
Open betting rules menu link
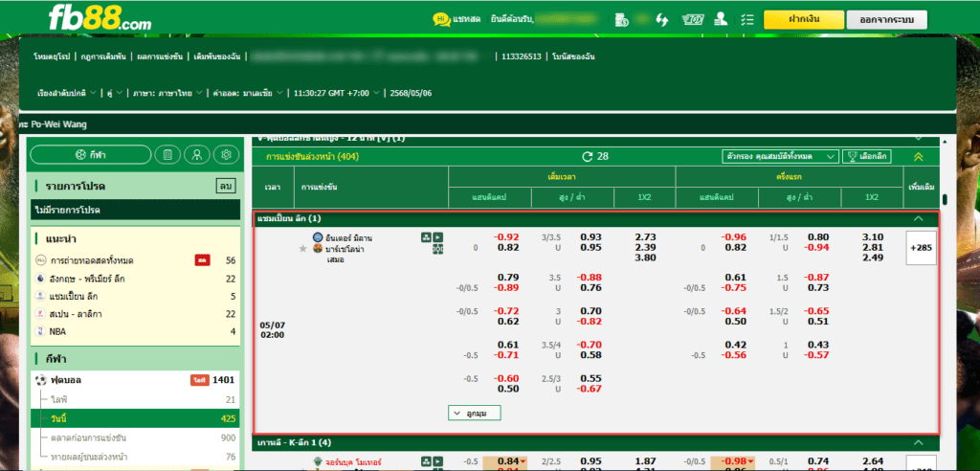[x=103, y=56]
